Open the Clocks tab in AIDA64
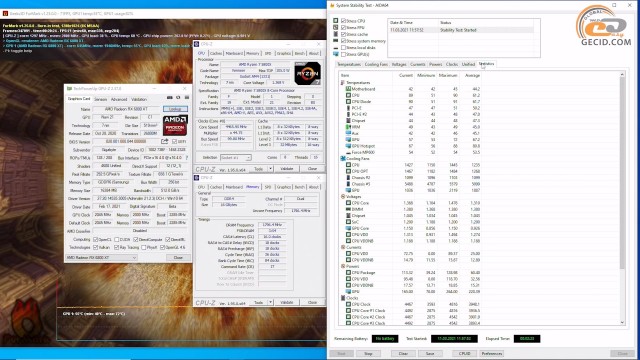This screenshot has width=640, height=360. click(x=452, y=64)
